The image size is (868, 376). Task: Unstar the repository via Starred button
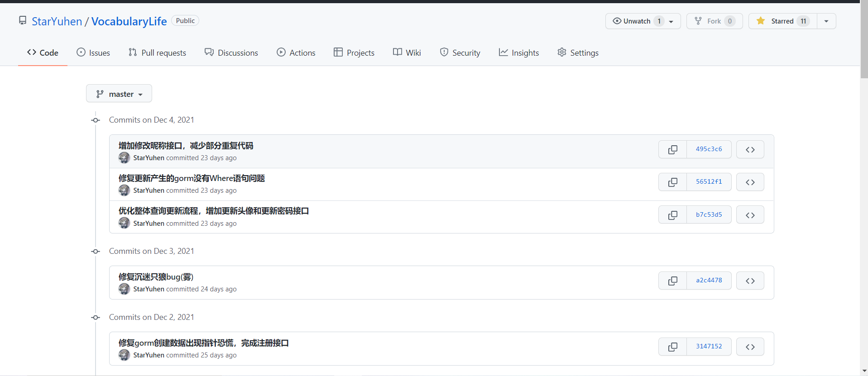tap(783, 21)
